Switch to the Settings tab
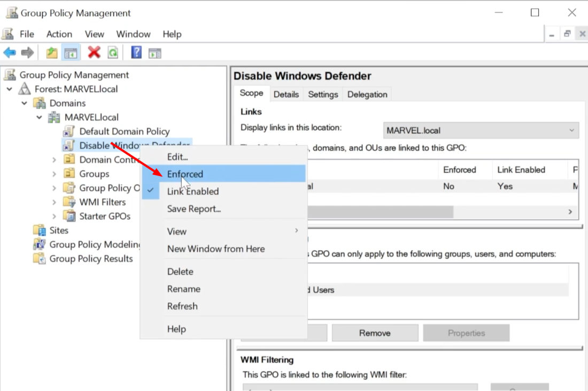The height and width of the screenshot is (391, 588). (x=323, y=94)
